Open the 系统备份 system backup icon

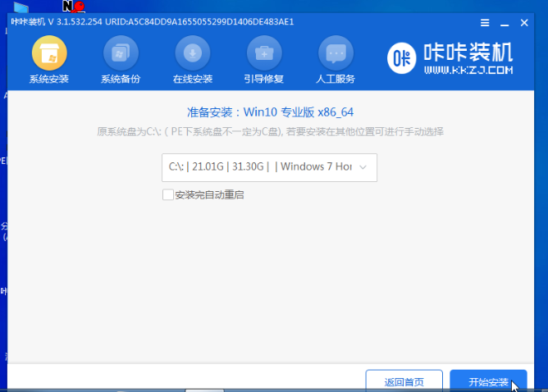click(x=121, y=54)
